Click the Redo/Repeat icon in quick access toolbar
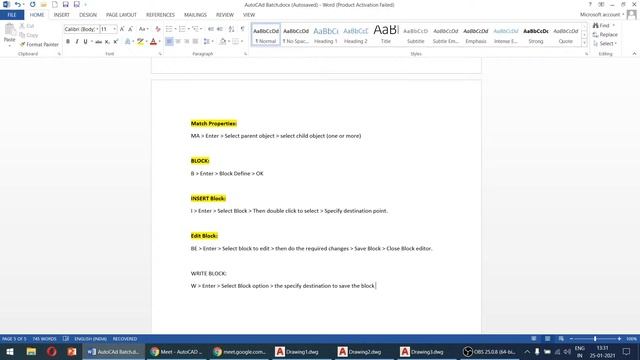This screenshot has width=640, height=360. pos(33,4)
